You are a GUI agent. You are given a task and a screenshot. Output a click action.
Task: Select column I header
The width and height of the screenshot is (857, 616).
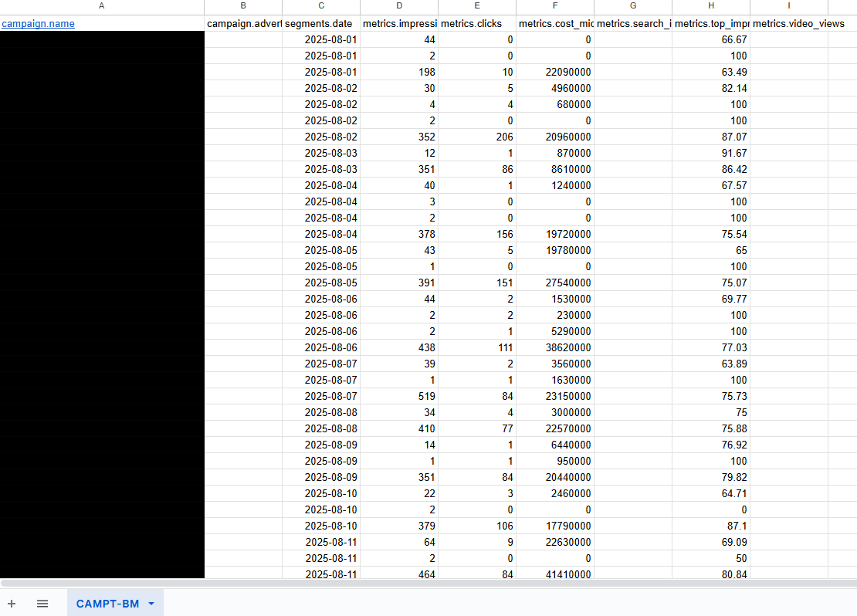pos(788,6)
